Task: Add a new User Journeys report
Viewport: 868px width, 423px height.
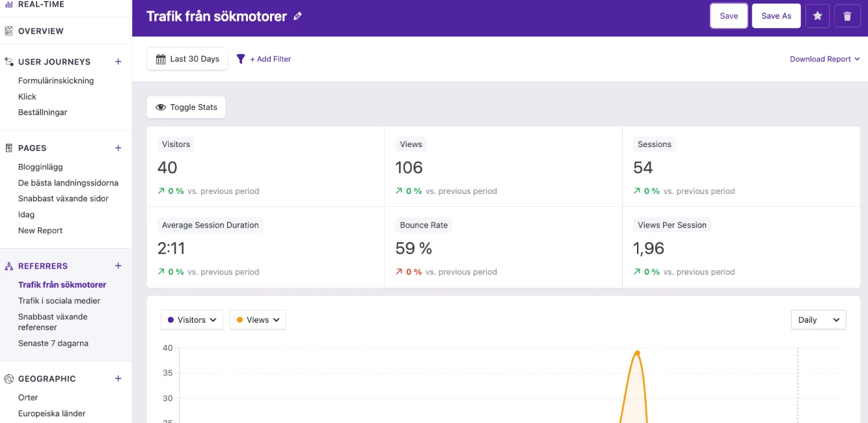Action: 118,62
